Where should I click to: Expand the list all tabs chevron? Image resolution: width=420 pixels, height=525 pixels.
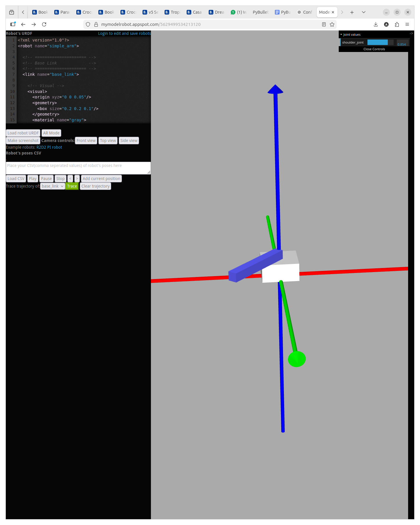(x=363, y=12)
